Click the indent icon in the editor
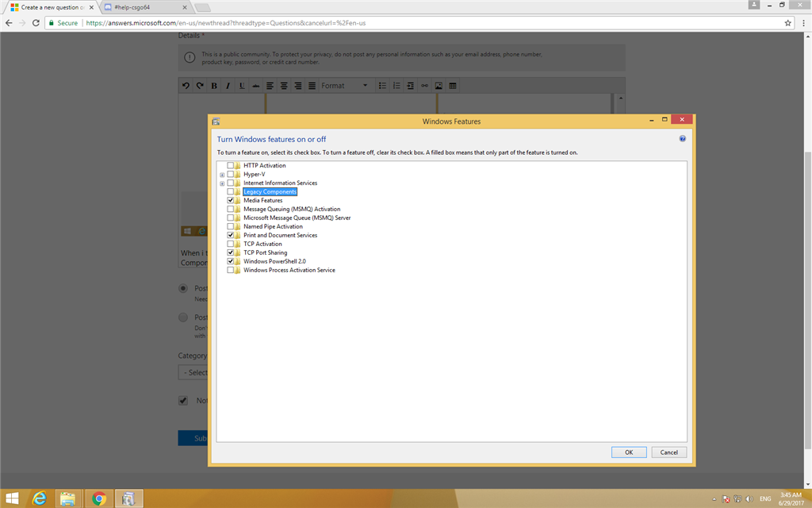The width and height of the screenshot is (812, 508). [410, 86]
